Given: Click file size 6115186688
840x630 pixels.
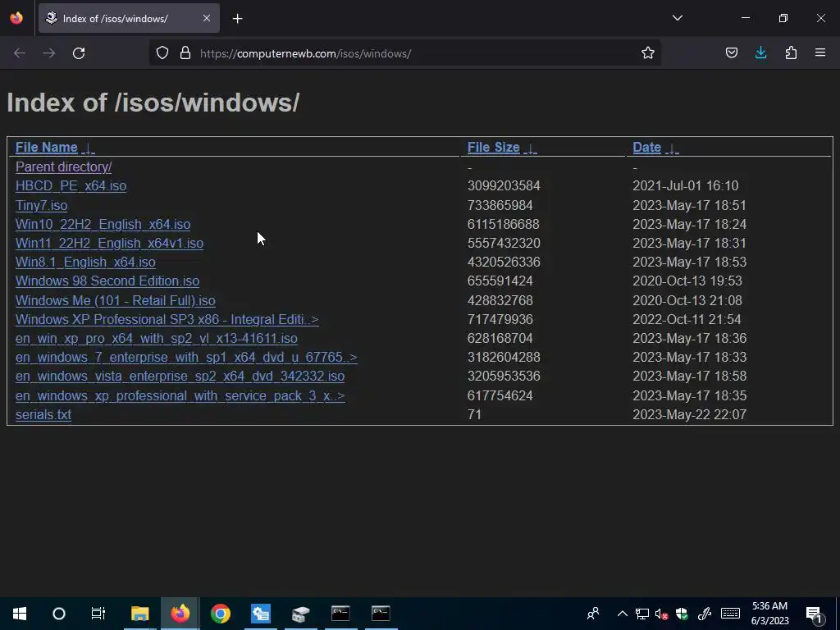Looking at the screenshot, I should 504,224.
